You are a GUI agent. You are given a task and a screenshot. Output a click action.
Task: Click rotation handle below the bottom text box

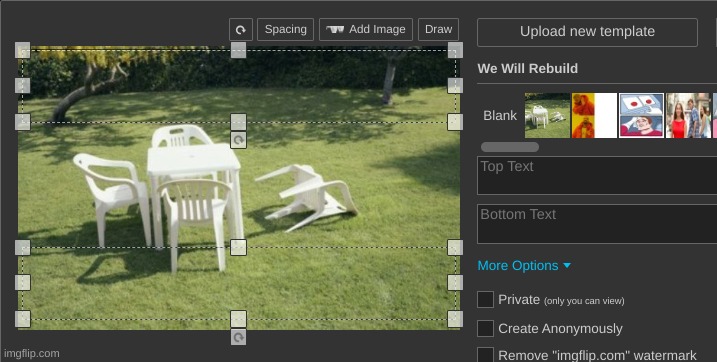click(x=238, y=338)
